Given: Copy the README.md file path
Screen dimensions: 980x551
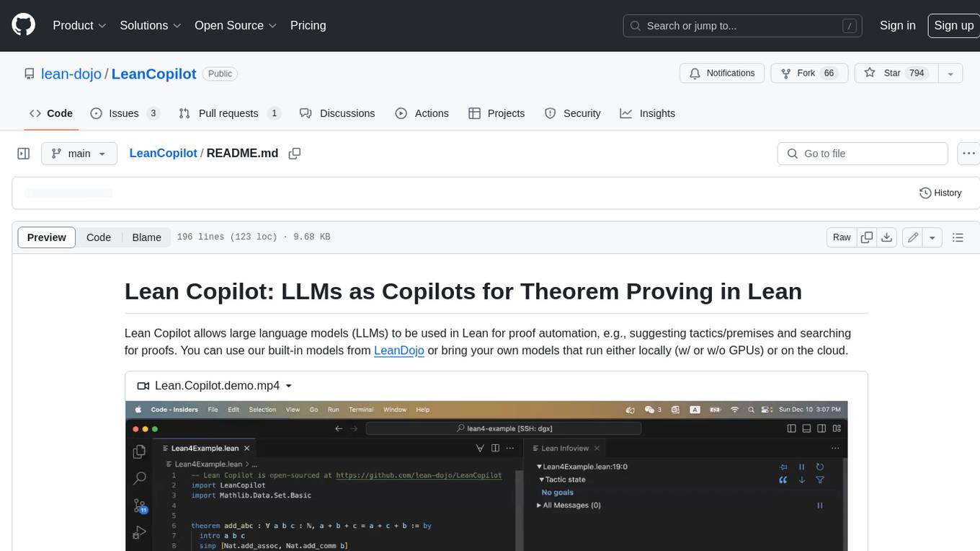Looking at the screenshot, I should coord(294,154).
